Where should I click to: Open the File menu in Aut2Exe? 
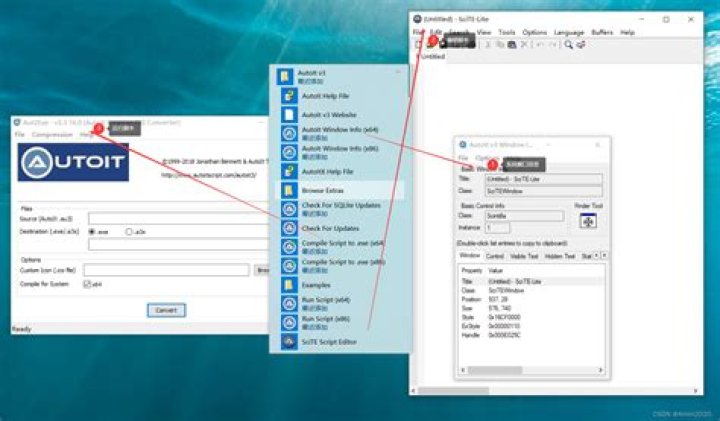[19, 135]
